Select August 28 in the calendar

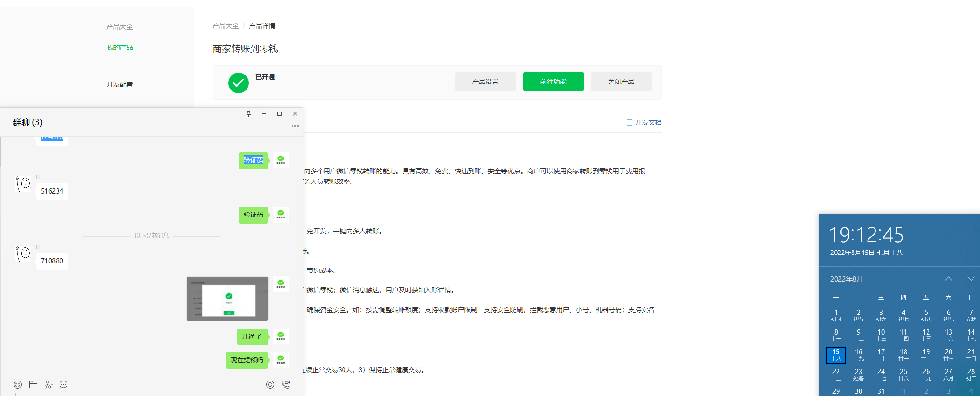coord(971,374)
